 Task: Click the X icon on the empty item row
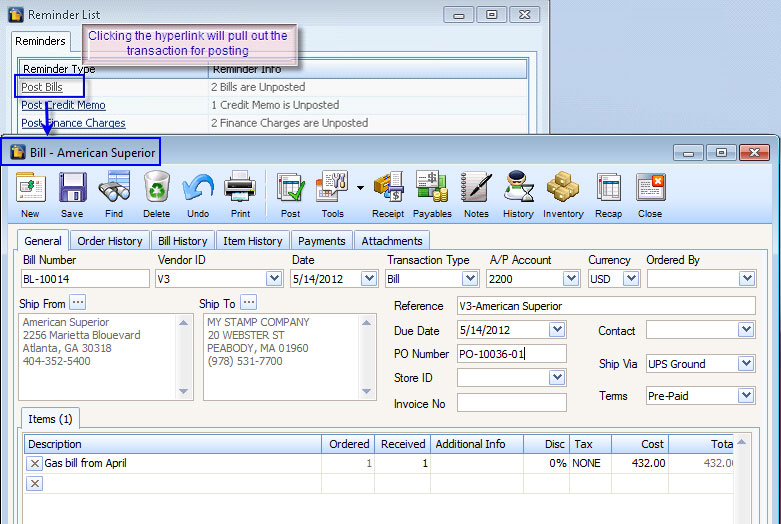(x=34, y=483)
